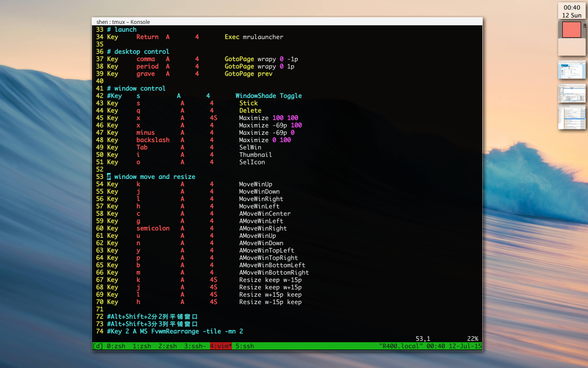Click "Resize w-15p keep" on line 70
588x368 pixels.
coord(271,302)
